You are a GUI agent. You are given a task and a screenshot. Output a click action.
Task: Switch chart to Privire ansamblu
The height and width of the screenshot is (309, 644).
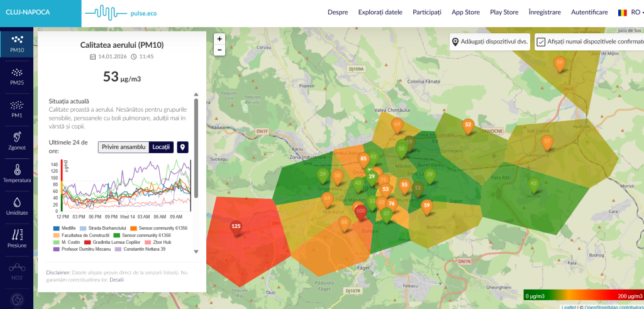123,147
